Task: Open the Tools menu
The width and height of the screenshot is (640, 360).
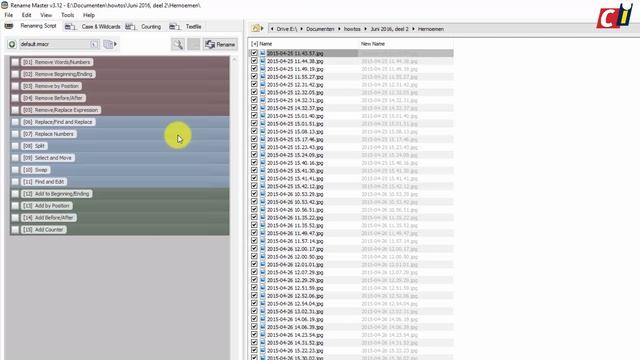Action: click(68, 15)
